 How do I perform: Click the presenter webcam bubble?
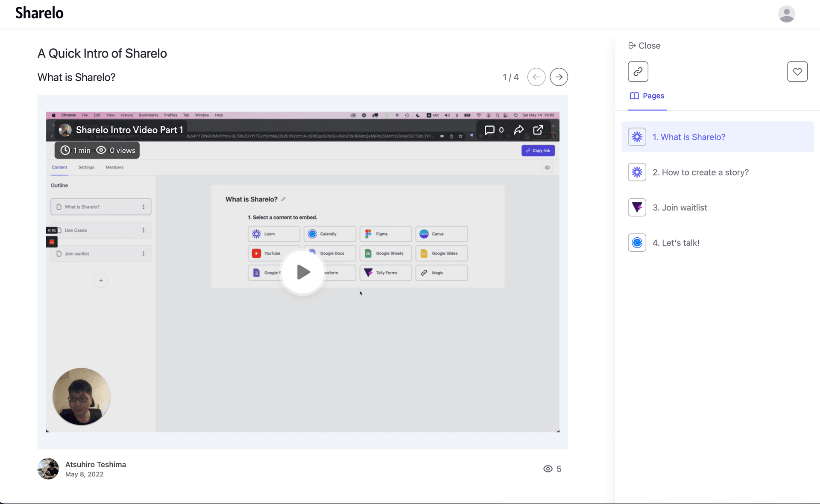tap(81, 396)
